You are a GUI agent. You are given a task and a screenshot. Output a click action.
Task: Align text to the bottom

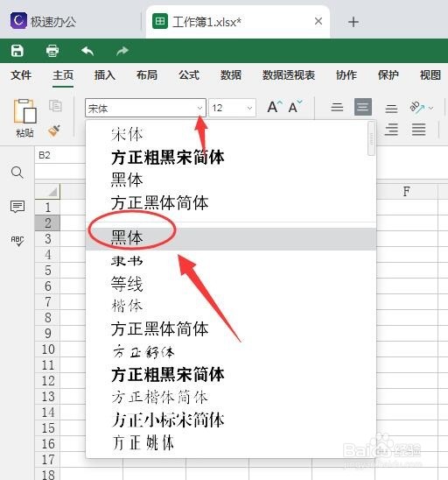click(391, 108)
